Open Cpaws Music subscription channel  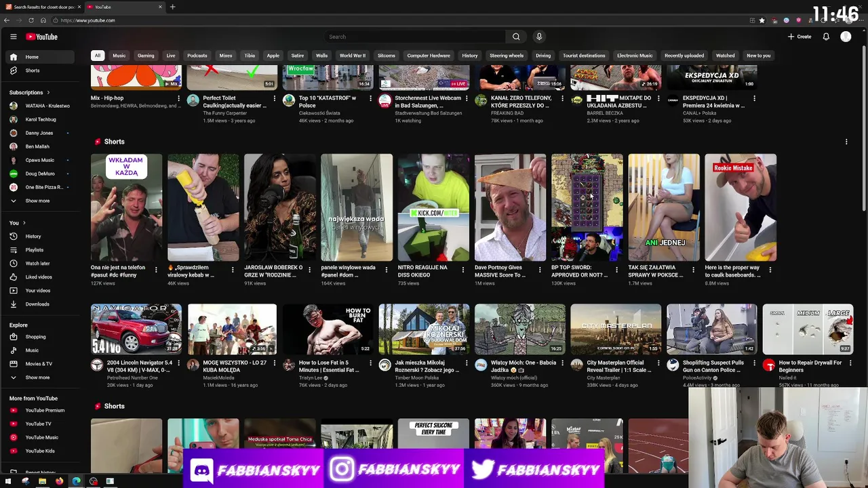click(41, 160)
